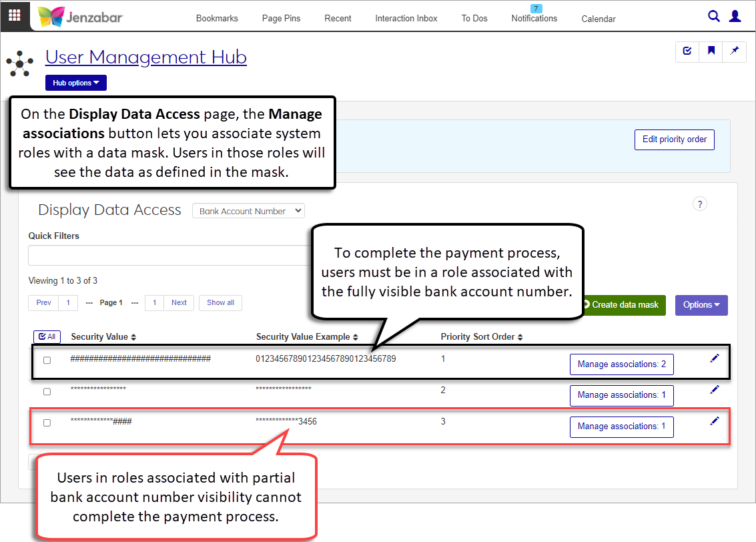The width and height of the screenshot is (756, 542).
Task: Open the app launcher grid icon
Action: [15, 15]
